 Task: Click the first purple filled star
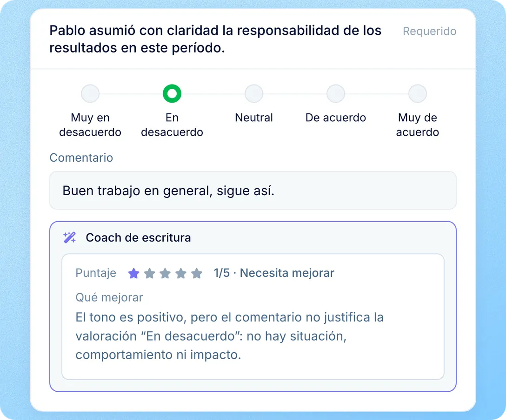tap(133, 273)
